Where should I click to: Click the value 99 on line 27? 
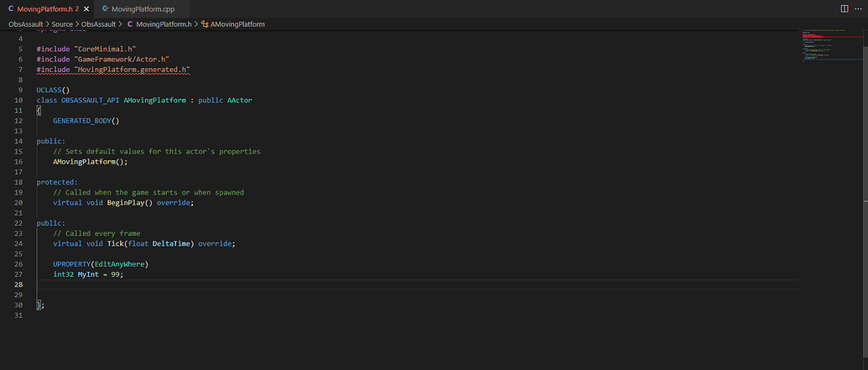[115, 274]
